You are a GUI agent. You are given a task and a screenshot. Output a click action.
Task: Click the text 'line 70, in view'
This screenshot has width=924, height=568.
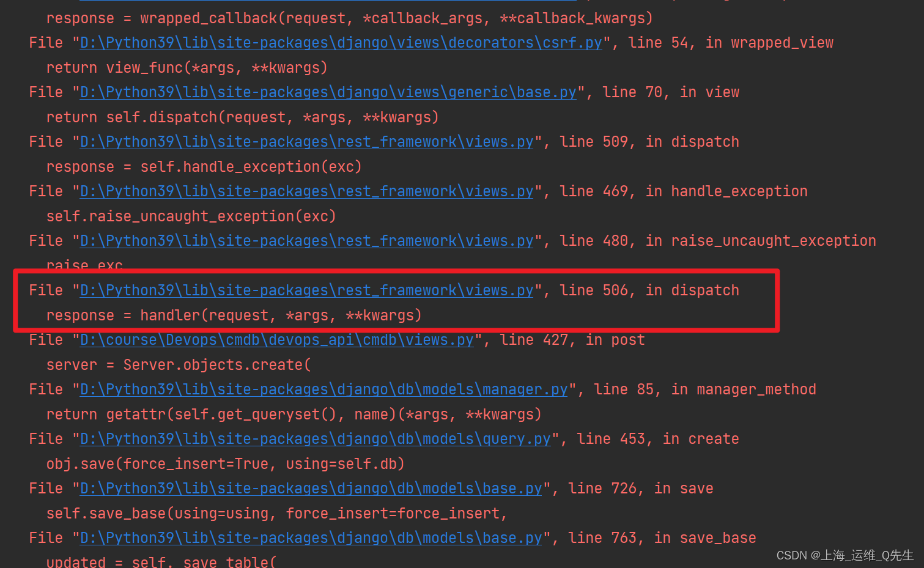671,92
